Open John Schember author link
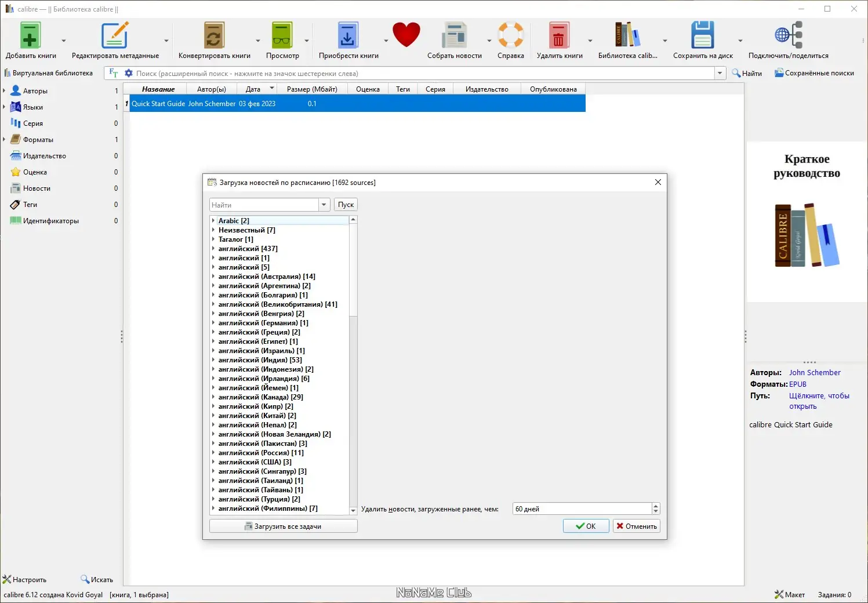Image resolution: width=868 pixels, height=603 pixels. [815, 373]
